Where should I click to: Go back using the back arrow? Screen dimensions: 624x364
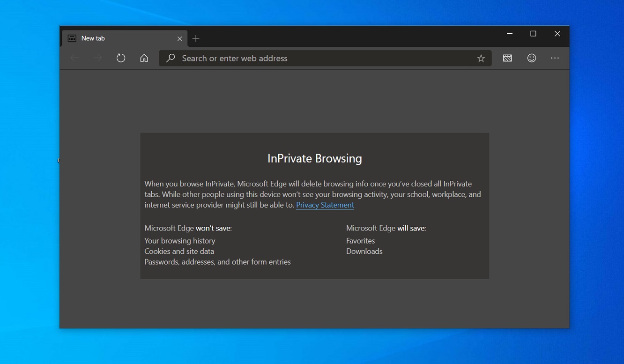[74, 58]
